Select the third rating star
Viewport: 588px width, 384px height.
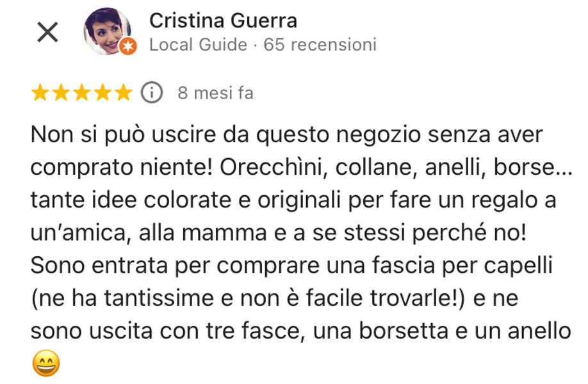coord(81,93)
